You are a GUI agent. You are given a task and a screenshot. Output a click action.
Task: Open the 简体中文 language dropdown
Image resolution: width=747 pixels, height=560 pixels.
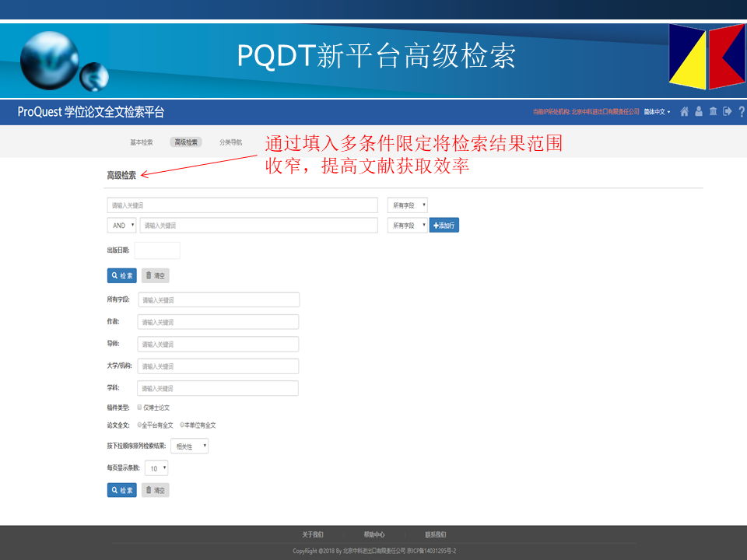657,112
